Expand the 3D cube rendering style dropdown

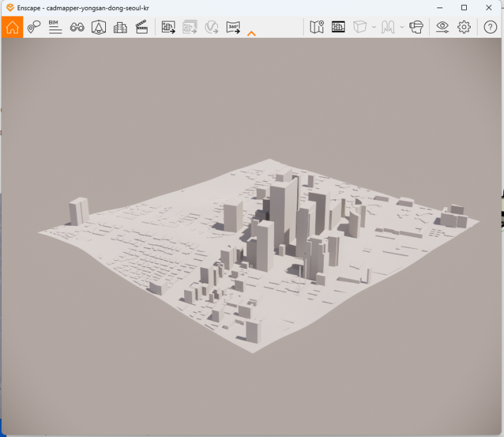[x=374, y=27]
